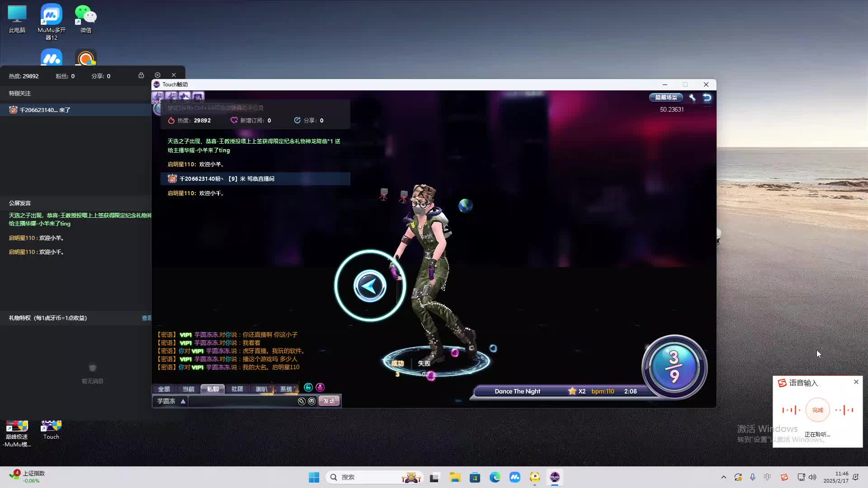Expand hidden system tray icons chevron
The height and width of the screenshot is (488, 868).
[723, 477]
